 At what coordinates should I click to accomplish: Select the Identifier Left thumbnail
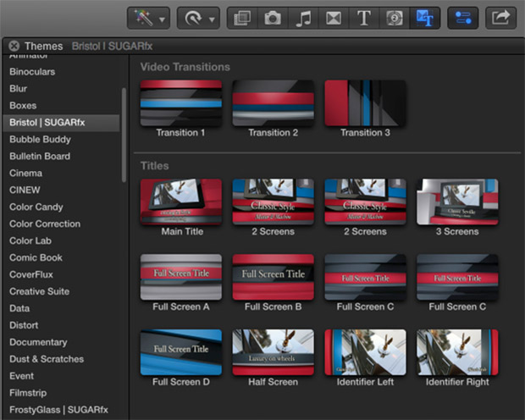(365, 352)
